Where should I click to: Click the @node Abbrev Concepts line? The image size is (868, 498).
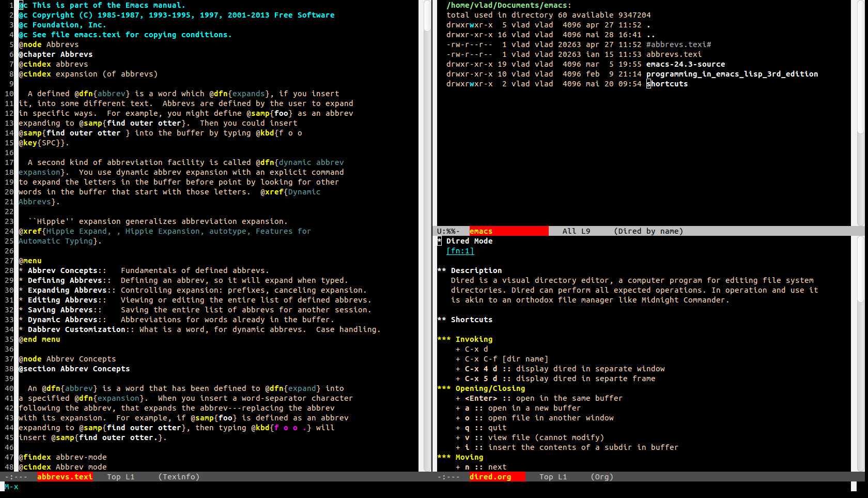pos(67,359)
